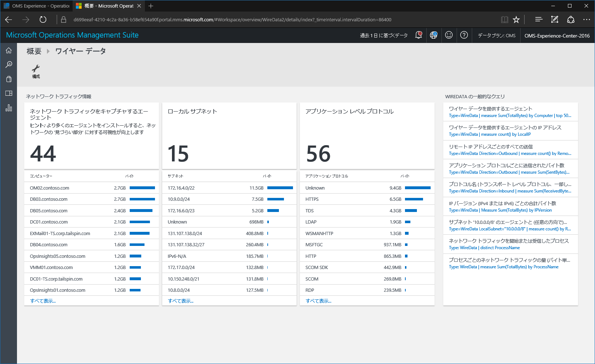Select HTTPS protocol row
This screenshot has width=595, height=364.
[367, 199]
